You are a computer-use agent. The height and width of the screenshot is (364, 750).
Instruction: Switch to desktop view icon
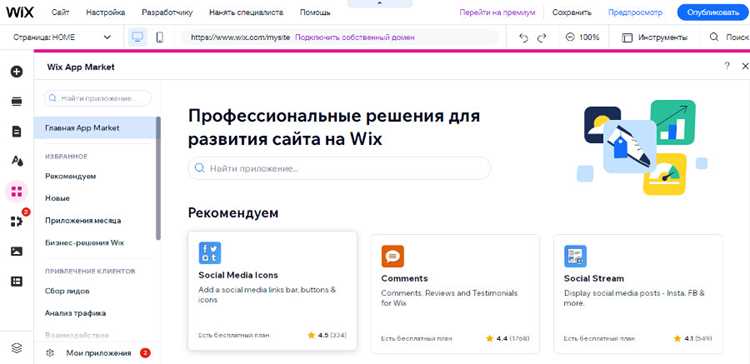(138, 37)
